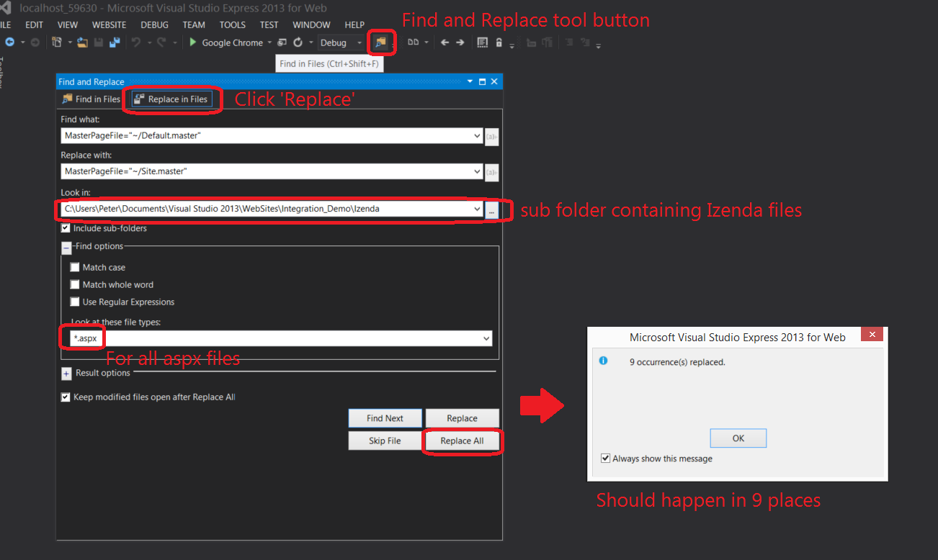This screenshot has width=938, height=560.
Task: Open the TEAM menu
Action: (194, 24)
